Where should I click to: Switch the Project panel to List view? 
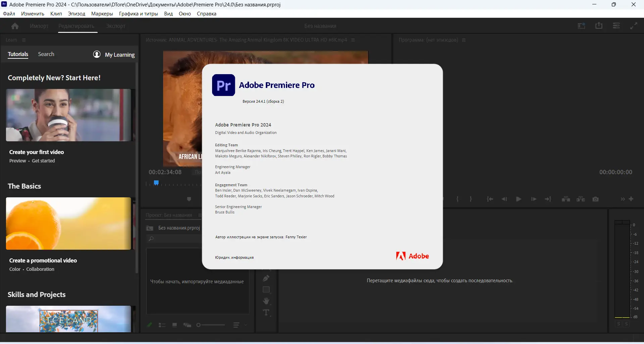tap(162, 325)
